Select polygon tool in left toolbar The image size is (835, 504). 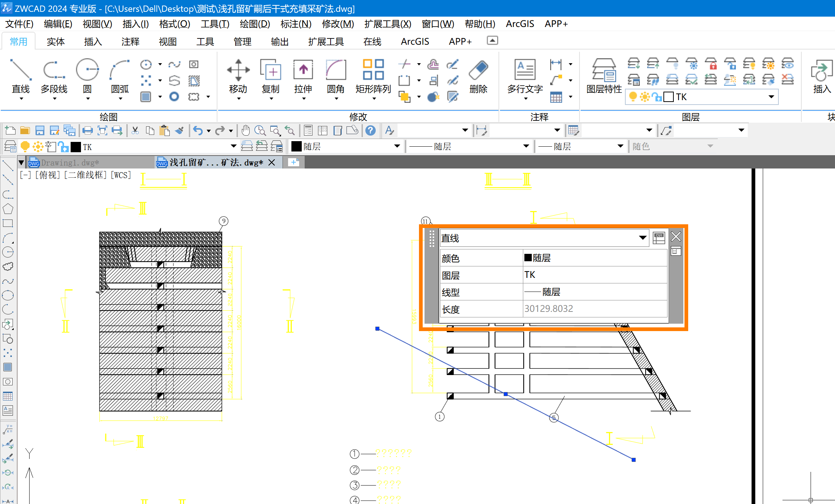pyautogui.click(x=8, y=209)
